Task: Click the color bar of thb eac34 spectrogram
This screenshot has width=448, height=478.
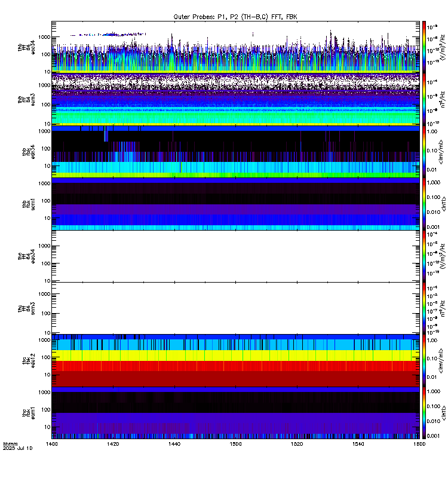Action: tap(424, 47)
